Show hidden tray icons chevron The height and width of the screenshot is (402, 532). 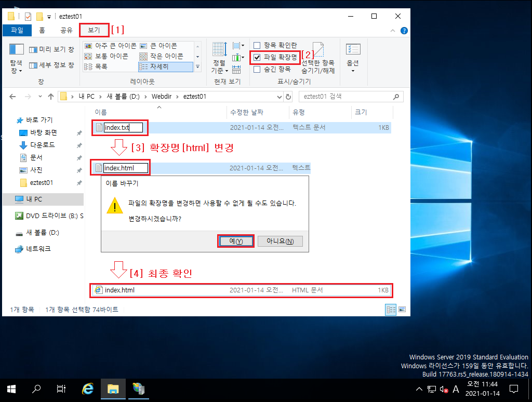(419, 389)
